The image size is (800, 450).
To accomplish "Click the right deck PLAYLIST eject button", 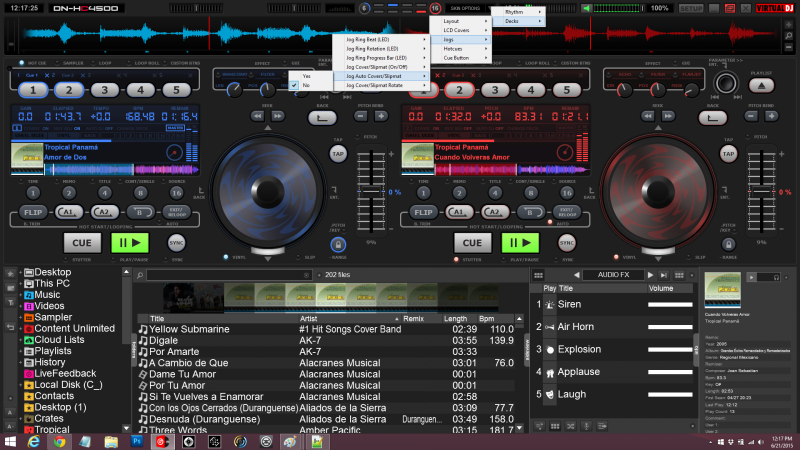I will [762, 86].
